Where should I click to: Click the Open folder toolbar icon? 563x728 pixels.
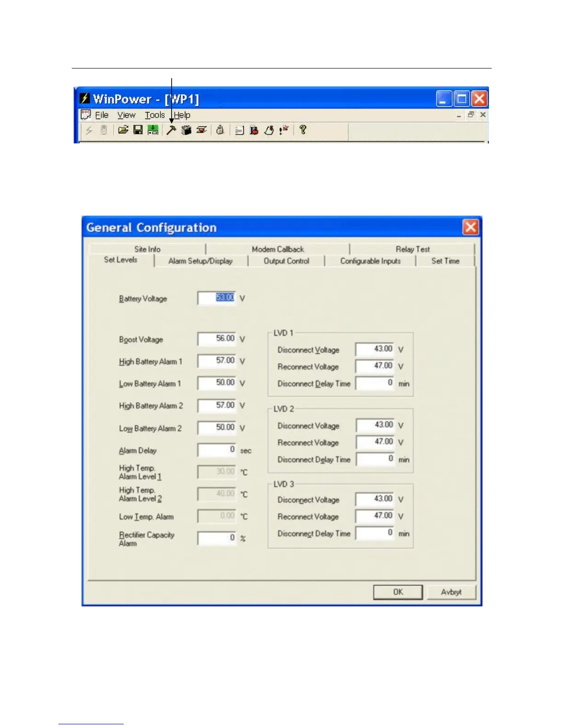coord(123,130)
